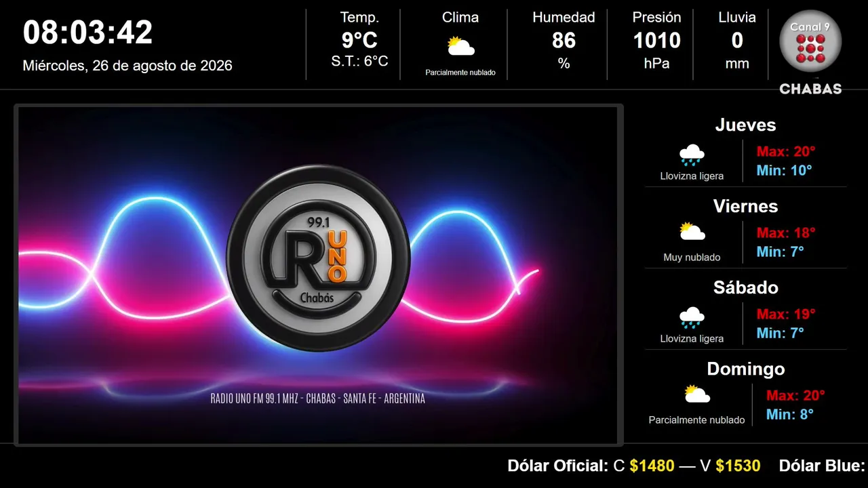Select the 9°C temperature value
This screenshot has height=488, width=868.
pos(359,41)
